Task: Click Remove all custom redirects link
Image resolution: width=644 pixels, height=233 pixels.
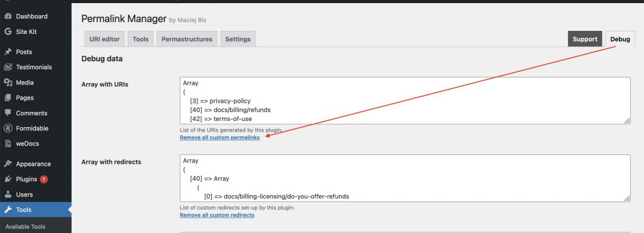Action: click(217, 215)
